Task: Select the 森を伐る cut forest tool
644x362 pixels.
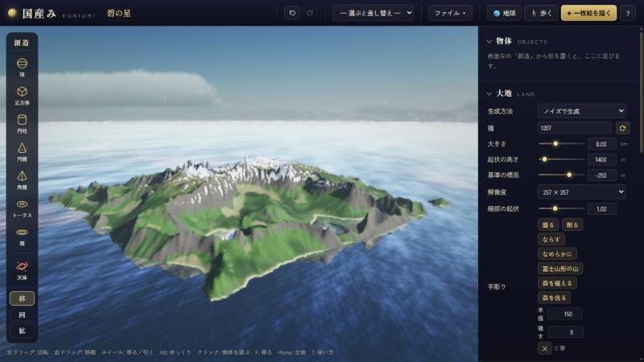Action: 554,298
